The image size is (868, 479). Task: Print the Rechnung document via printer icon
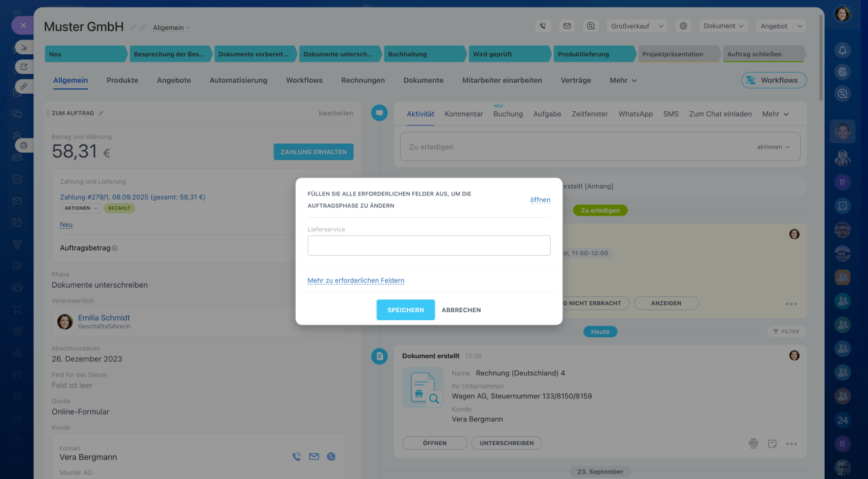tap(753, 444)
